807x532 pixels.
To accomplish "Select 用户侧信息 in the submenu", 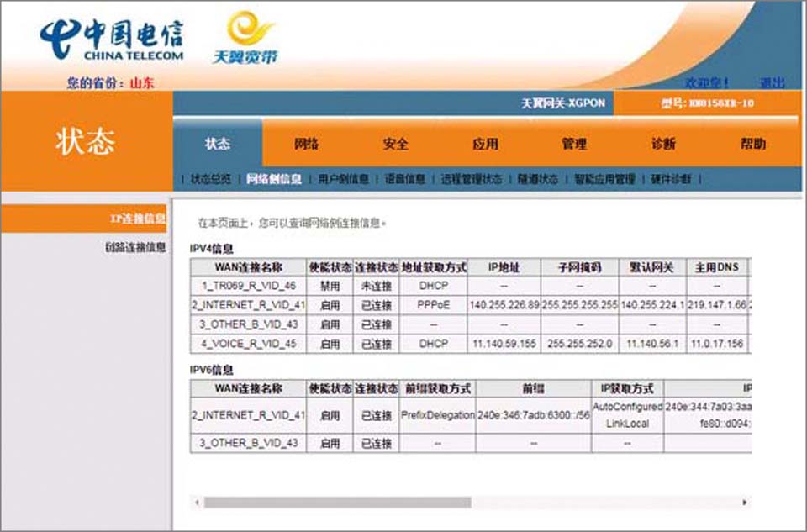I will click(343, 179).
